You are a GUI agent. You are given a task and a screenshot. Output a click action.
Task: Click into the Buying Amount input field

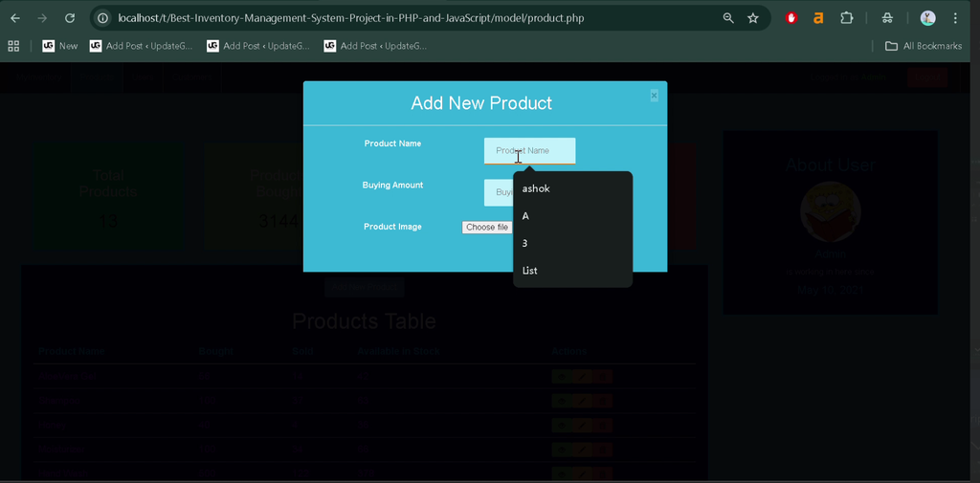499,192
